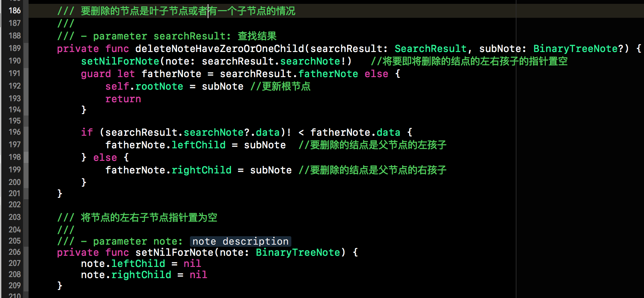Place cursor on the guard keyword
644x298 pixels.
[96, 74]
